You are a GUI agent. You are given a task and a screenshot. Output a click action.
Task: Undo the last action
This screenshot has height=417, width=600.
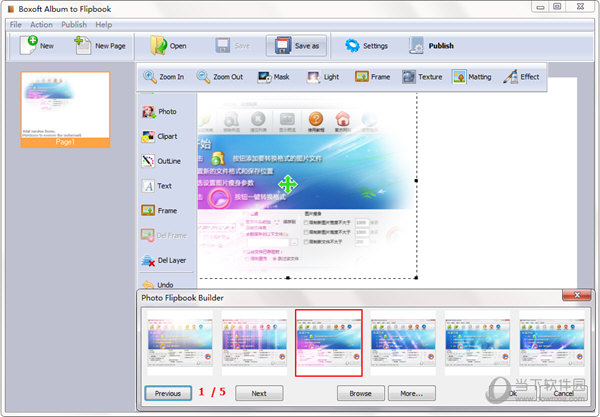point(158,285)
